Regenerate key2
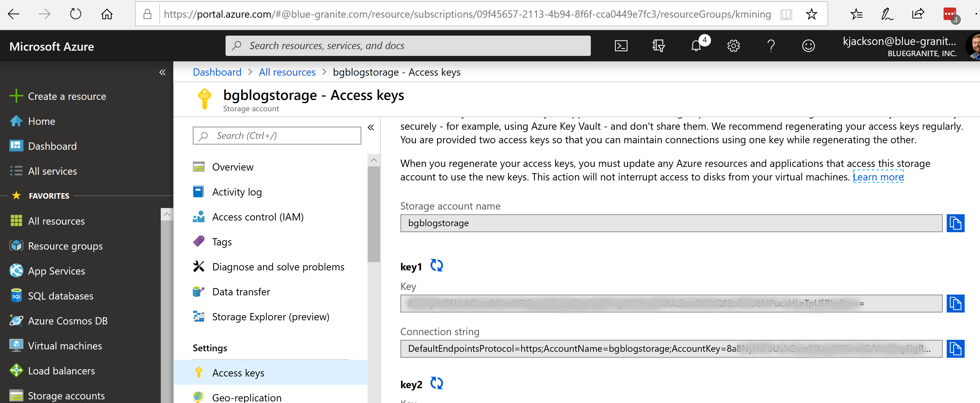 [x=436, y=383]
